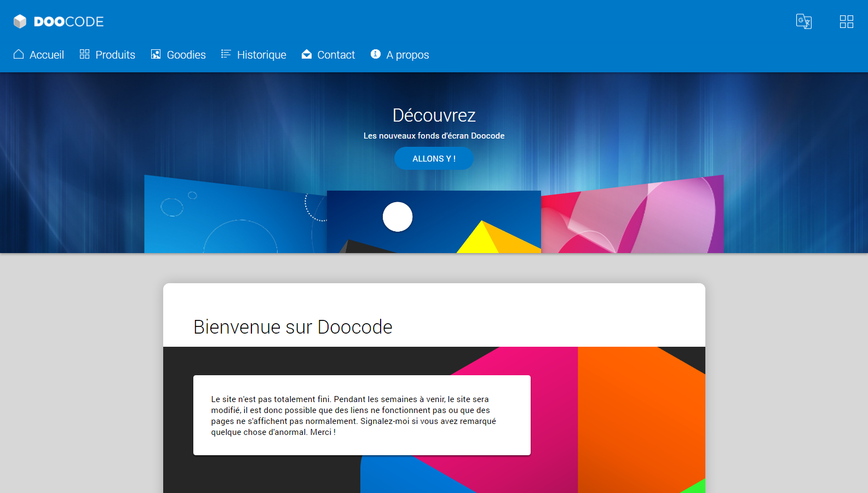Click the grid icon beside Produits
The height and width of the screenshot is (493, 868).
point(84,54)
